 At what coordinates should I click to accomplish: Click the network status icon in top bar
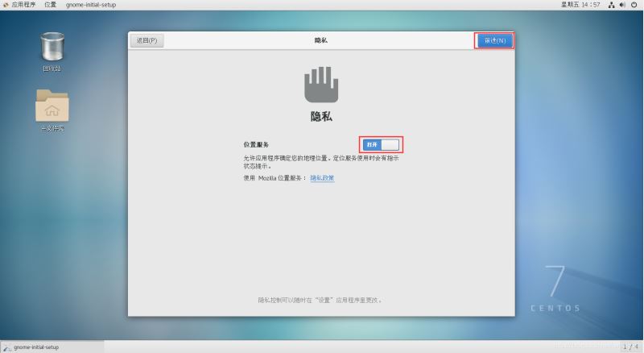tap(611, 5)
